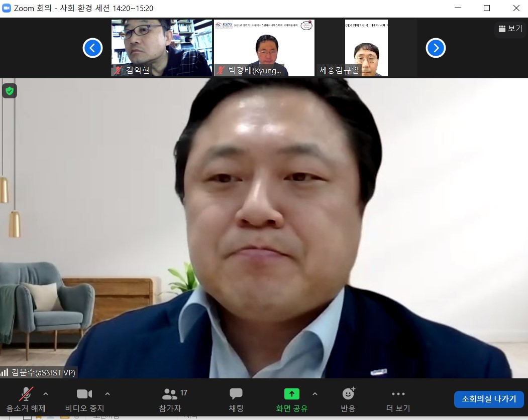Viewport: 528px width, 420px height.
Task: Click 소회의실 나가기 to leave breakout room
Action: [488, 399]
